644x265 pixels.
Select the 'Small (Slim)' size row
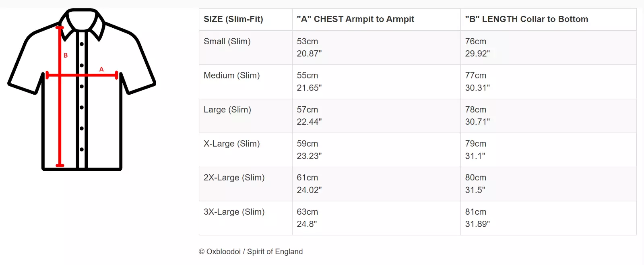(x=418, y=48)
